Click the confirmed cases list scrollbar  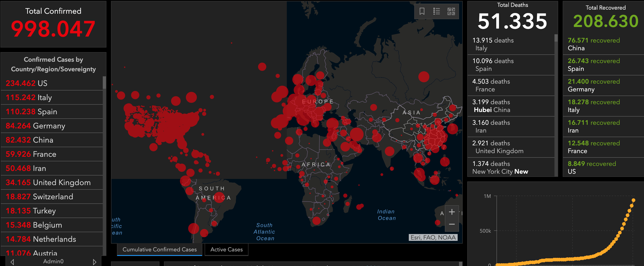point(104,82)
